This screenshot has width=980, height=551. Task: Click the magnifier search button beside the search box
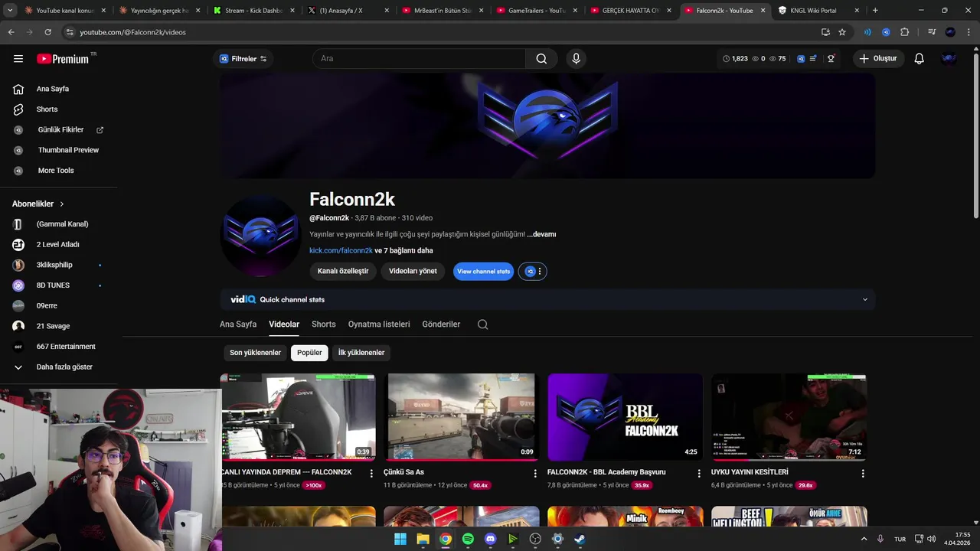point(541,58)
